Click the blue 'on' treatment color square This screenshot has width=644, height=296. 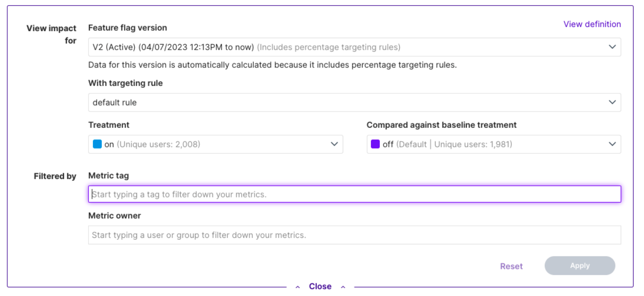pyautogui.click(x=97, y=144)
